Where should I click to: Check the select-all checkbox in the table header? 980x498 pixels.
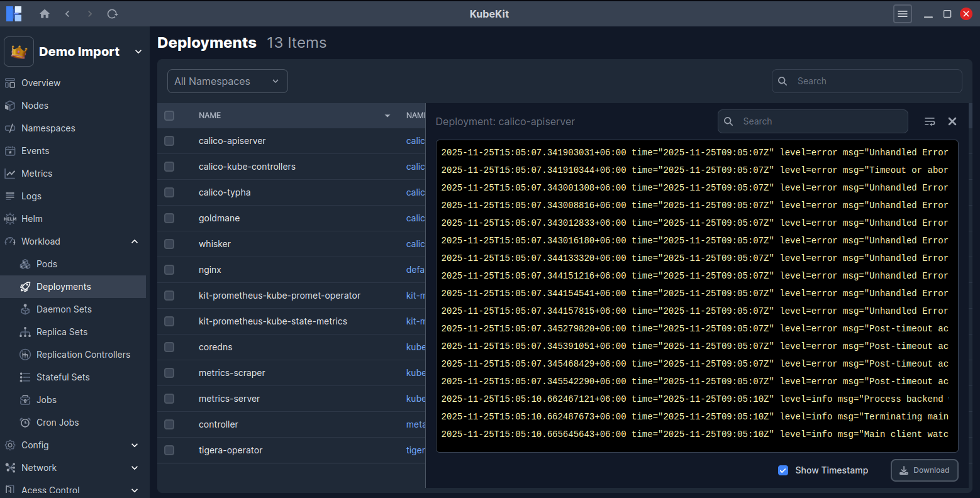(x=169, y=115)
